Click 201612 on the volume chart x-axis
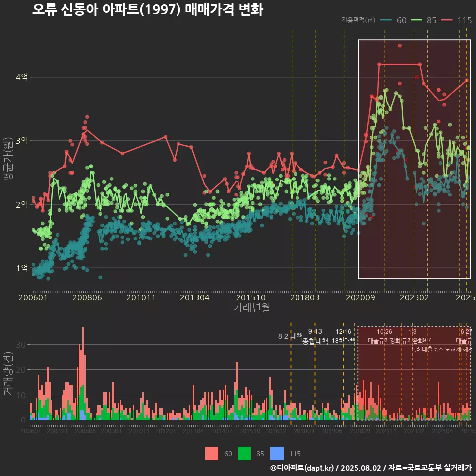 tap(276, 431)
